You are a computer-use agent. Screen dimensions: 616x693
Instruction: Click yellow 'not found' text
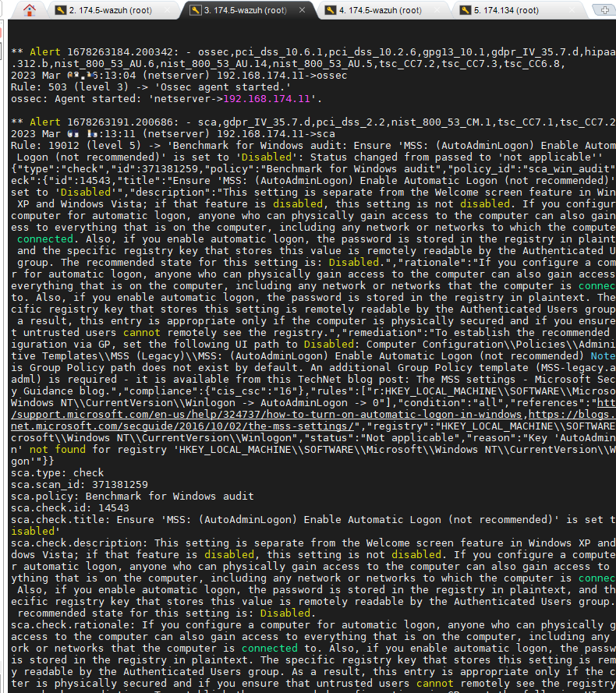pos(58,450)
